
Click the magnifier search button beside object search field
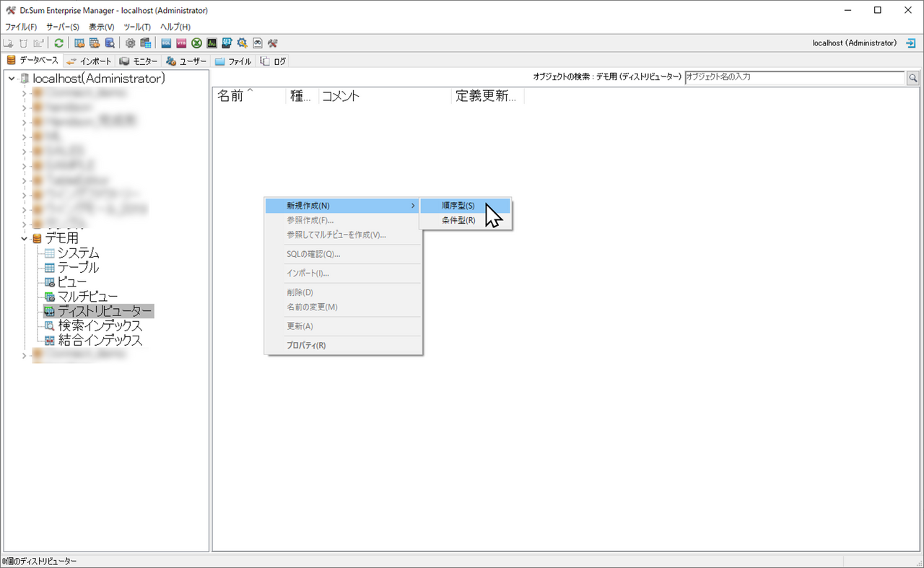(x=913, y=77)
